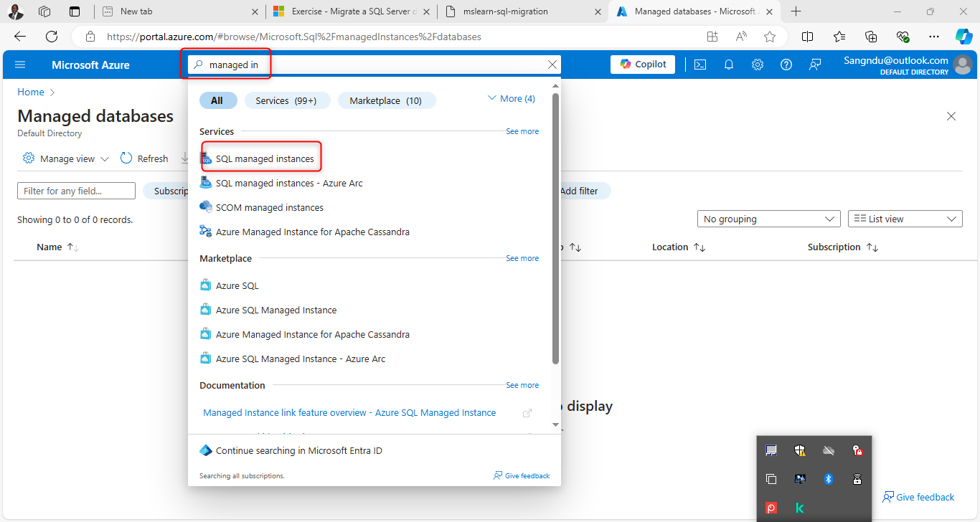Open the Azure portal hamburger menu
This screenshot has height=522, width=980.
click(20, 65)
